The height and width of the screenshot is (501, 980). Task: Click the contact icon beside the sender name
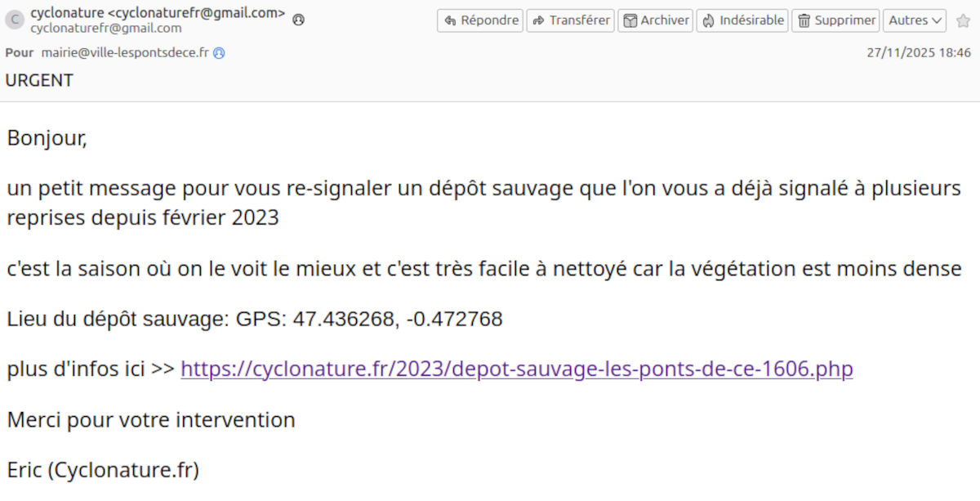click(298, 20)
